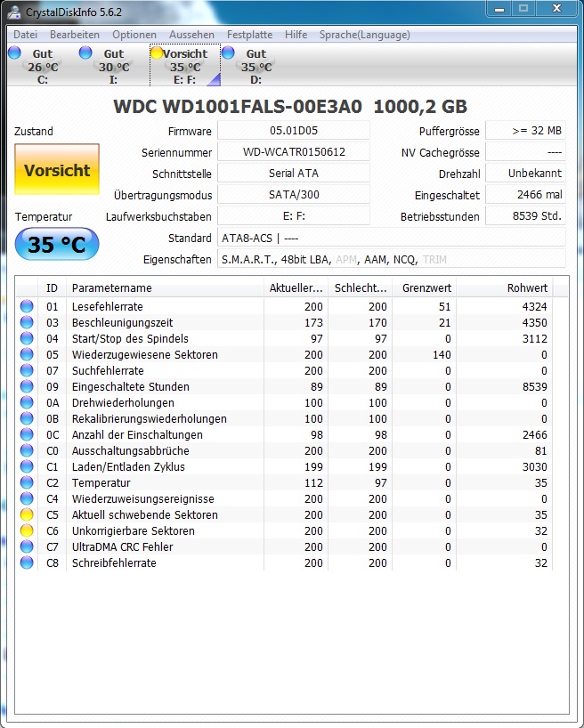Image resolution: width=584 pixels, height=728 pixels.
Task: Click the status orb of Rekalibrierungswiederholungen
Action: (27, 418)
